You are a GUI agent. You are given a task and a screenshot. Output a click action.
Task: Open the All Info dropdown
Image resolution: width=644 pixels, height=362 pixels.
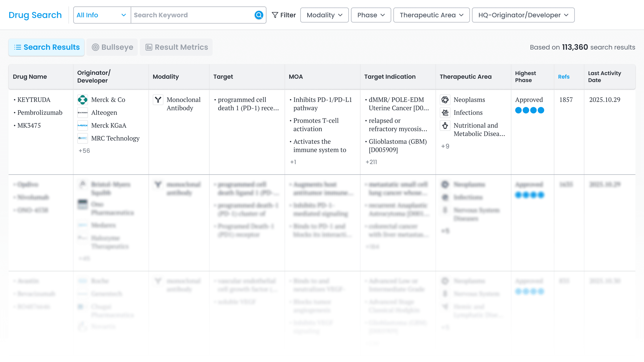(102, 15)
